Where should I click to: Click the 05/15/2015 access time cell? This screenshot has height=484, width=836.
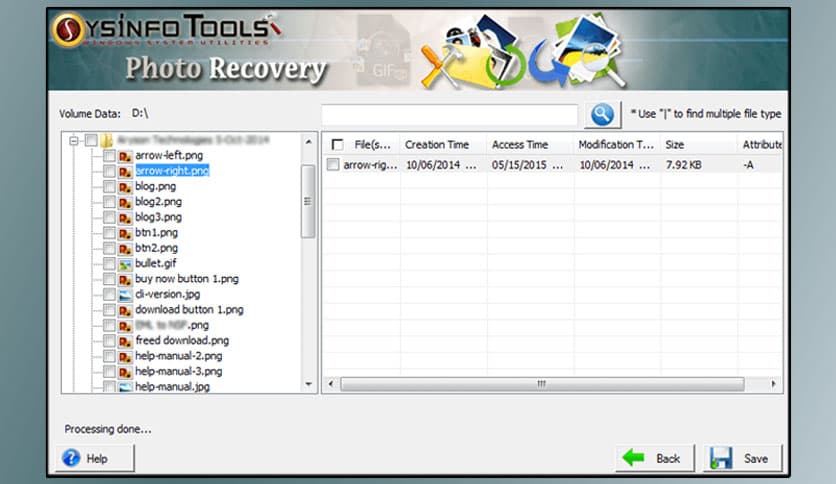(527, 165)
